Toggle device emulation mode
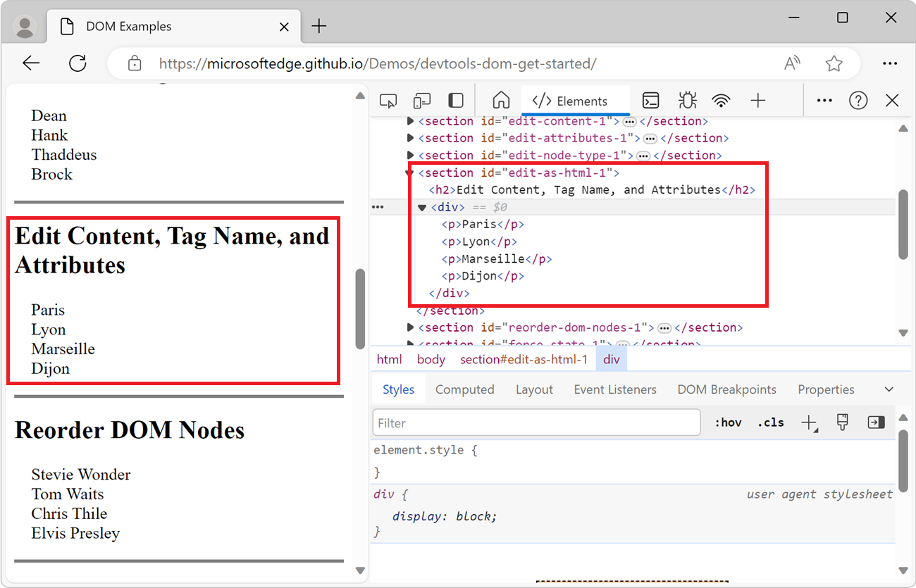Screen dimensions: 916x588 pos(421,100)
